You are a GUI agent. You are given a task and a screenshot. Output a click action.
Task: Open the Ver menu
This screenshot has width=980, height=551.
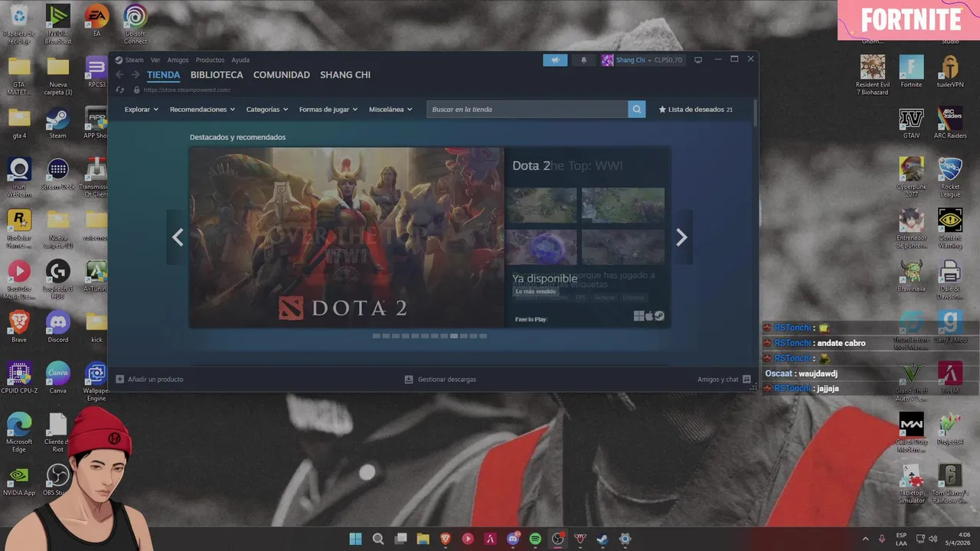155,60
